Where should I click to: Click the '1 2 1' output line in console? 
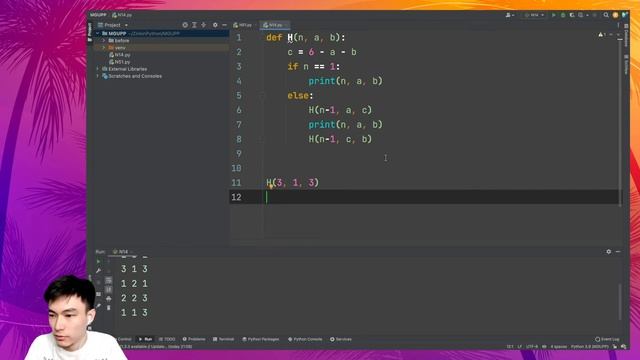(134, 284)
